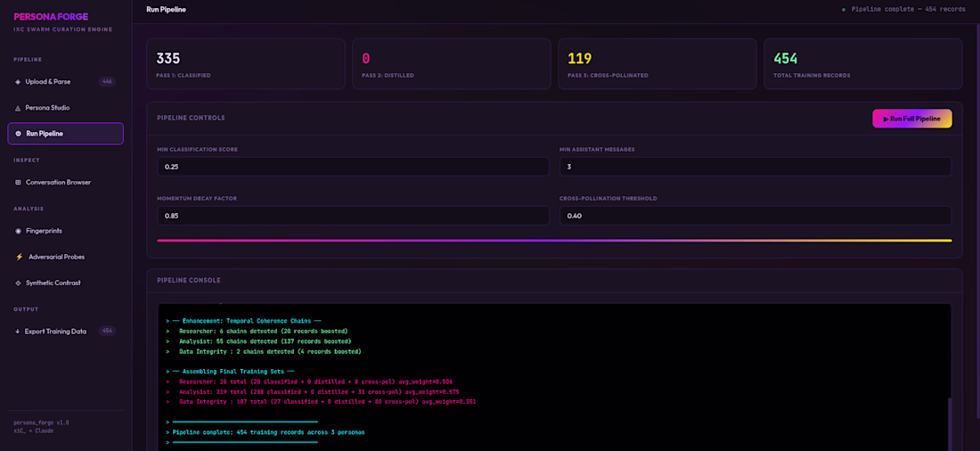Click 'Data Integrity : 107 total' console line
Screen dimensions: 980x451
pyautogui.click(x=321, y=402)
